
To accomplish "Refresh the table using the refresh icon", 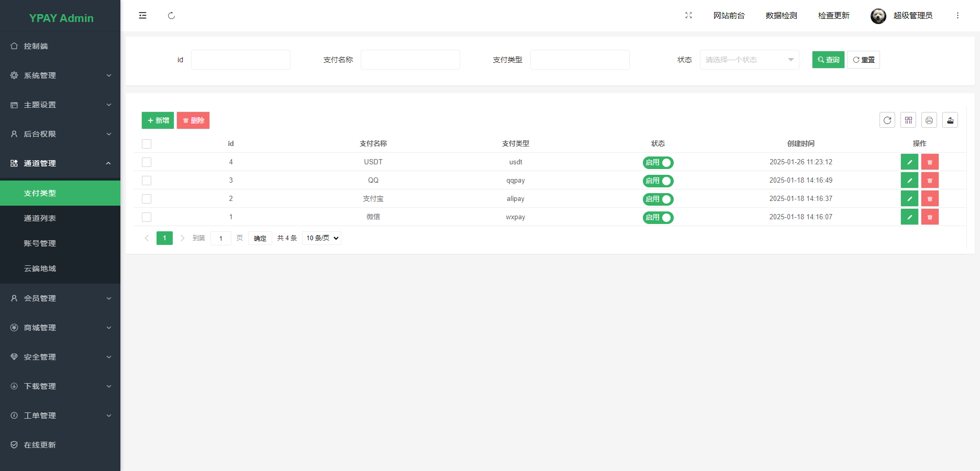I will pos(887,120).
